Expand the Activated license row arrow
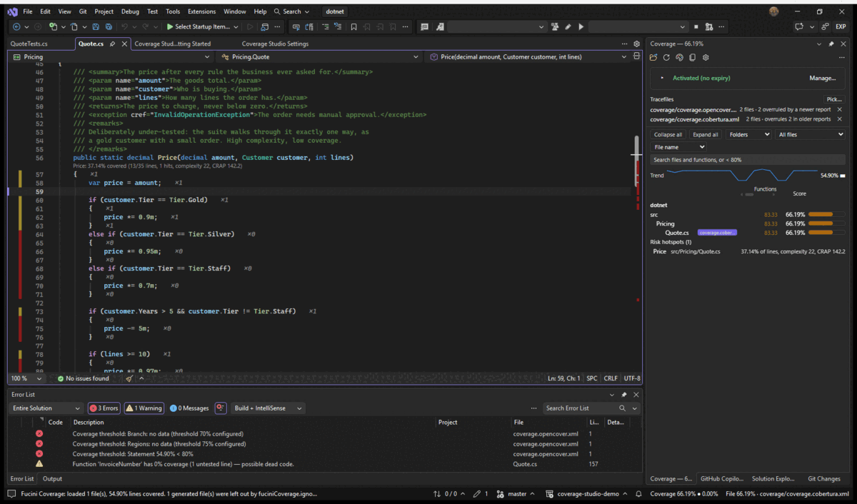The height and width of the screenshot is (504, 857). 663,78
